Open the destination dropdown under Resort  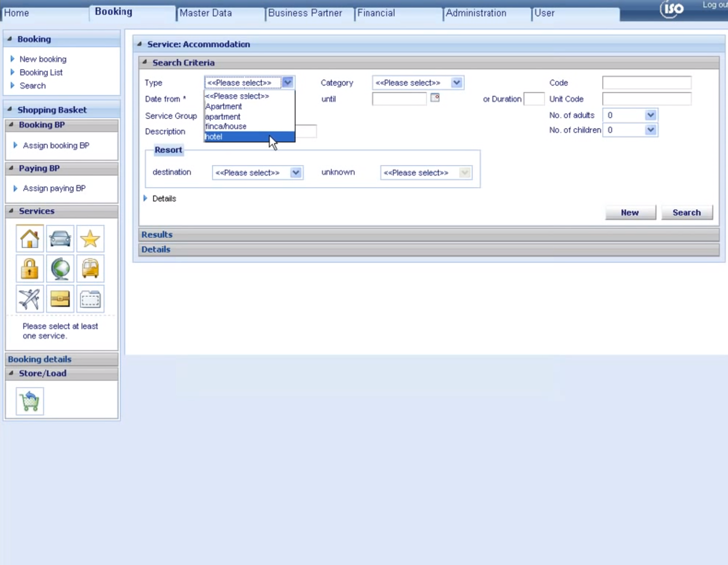pos(296,172)
